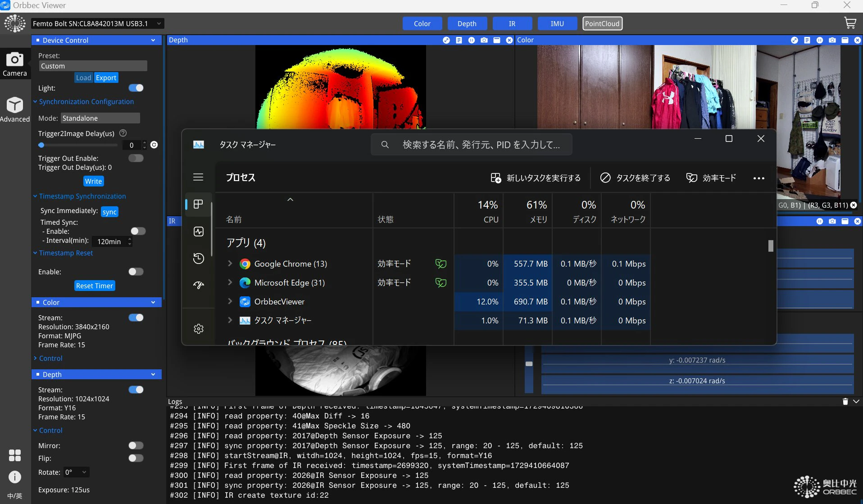Viewport: 863px width, 504px height.
Task: Open the grid layout icon in the sidebar
Action: click(x=15, y=455)
